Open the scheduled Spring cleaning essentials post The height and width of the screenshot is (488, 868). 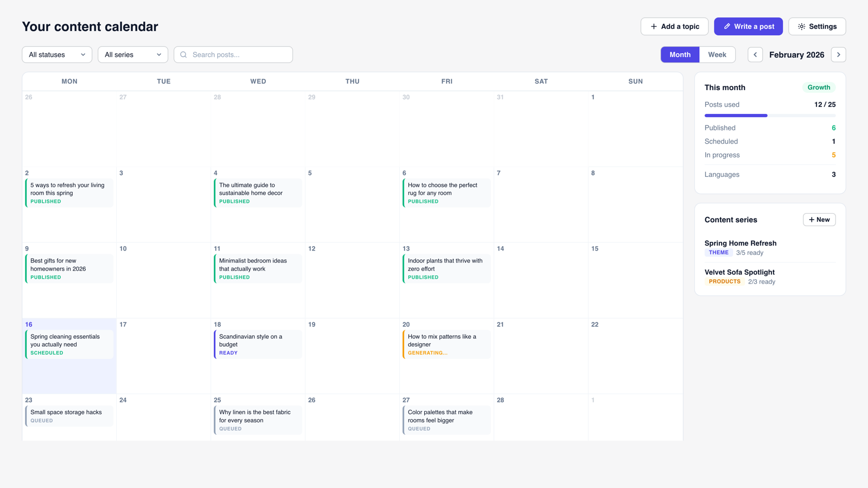point(69,344)
